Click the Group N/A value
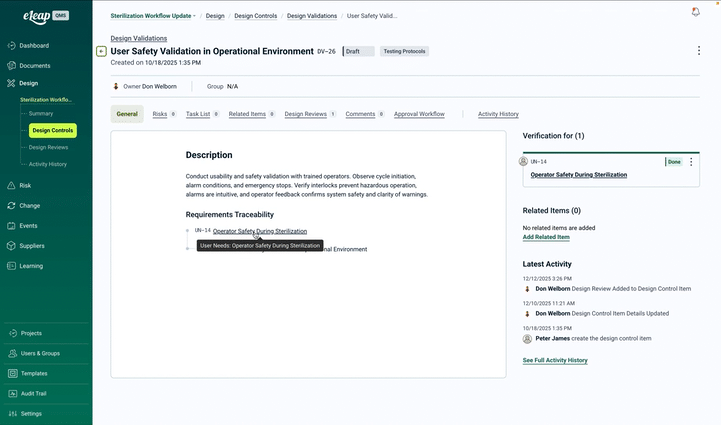The image size is (721, 425). 232,86
